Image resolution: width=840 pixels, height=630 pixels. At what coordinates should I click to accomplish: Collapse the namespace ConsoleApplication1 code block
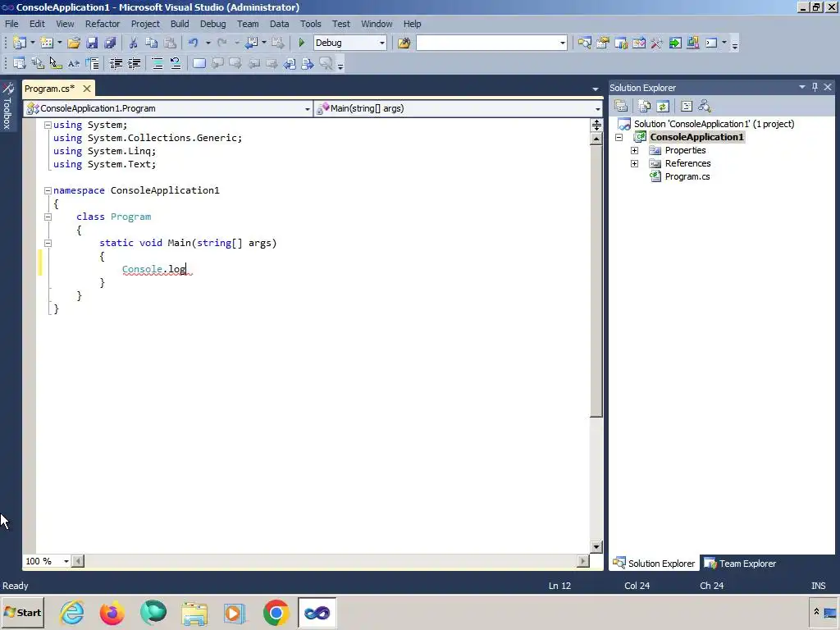tap(48, 190)
